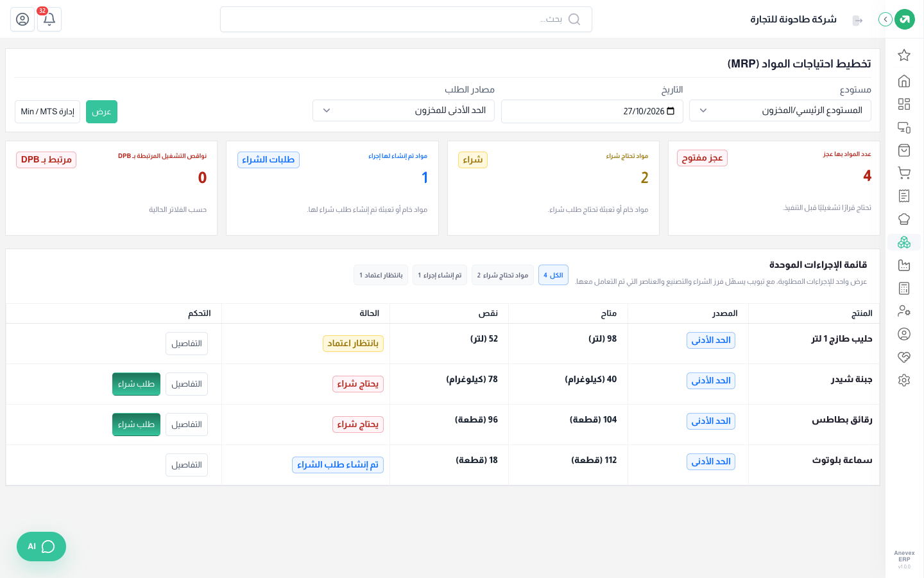This screenshot has height=578, width=924.
Task: Open the notifications bell with 32 badge
Action: click(49, 19)
